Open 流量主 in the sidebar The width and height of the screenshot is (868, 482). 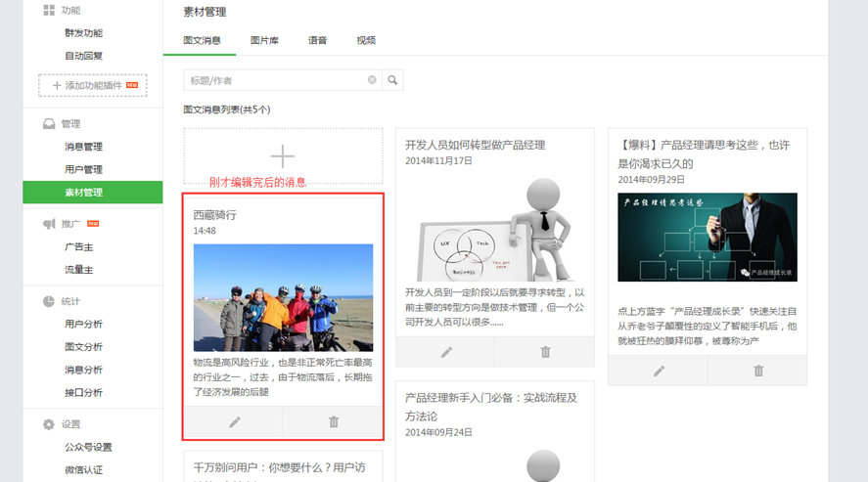tap(78, 270)
